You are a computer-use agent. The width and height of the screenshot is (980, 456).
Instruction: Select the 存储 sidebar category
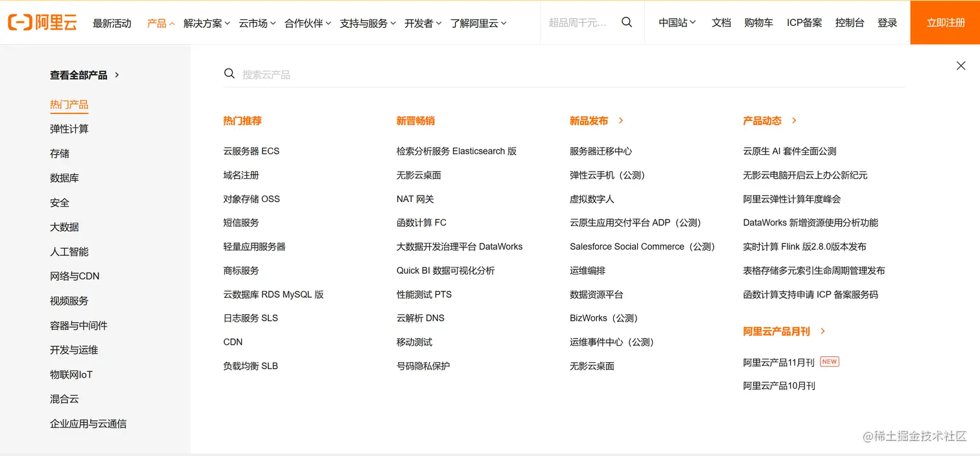tap(60, 154)
